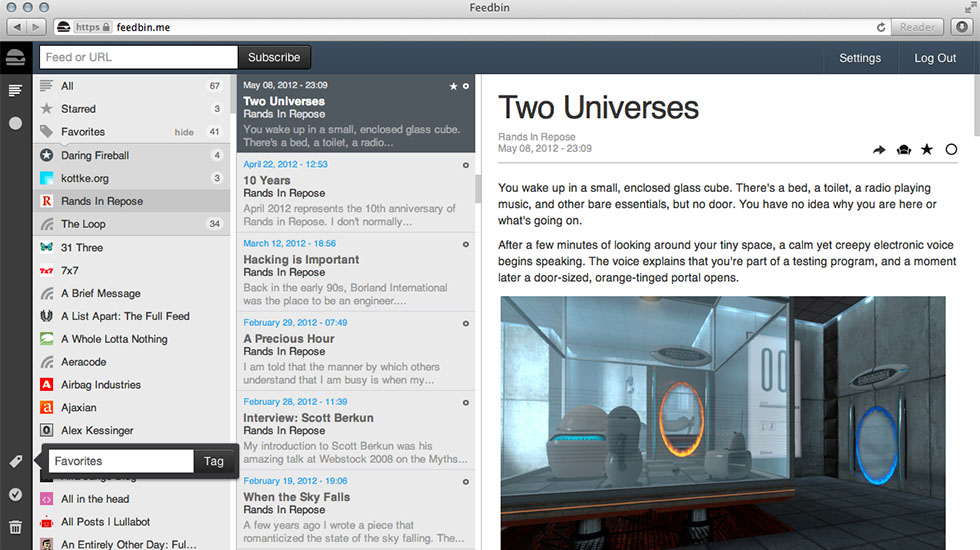Open the All in the head feed
The image size is (980, 550).
(x=131, y=499)
